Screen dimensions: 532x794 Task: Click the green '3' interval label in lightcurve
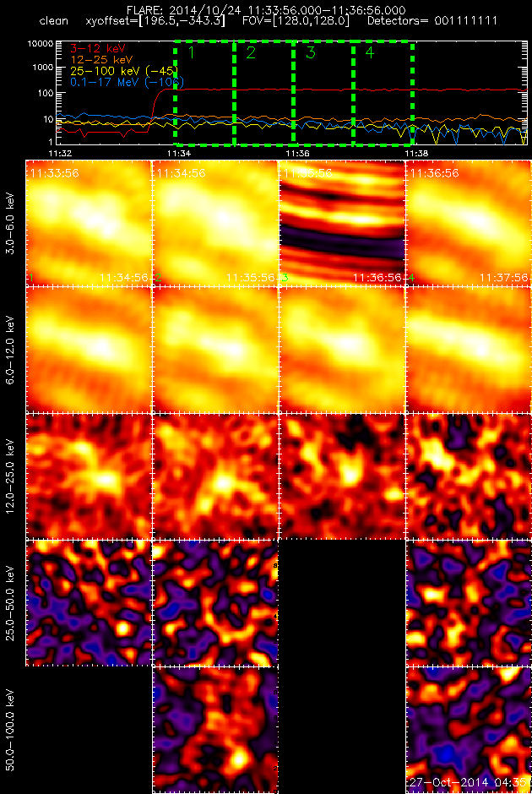point(310,52)
